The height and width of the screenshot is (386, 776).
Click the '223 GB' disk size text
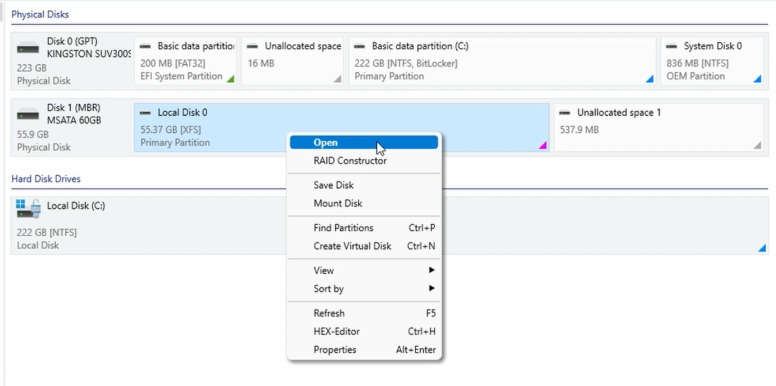31,68
